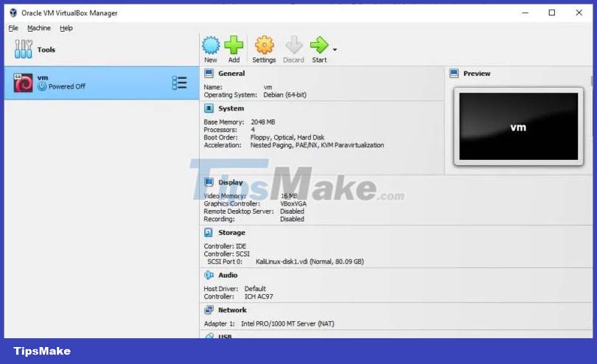Click the Storage section disk icon
The image size is (597, 364).
tap(209, 232)
